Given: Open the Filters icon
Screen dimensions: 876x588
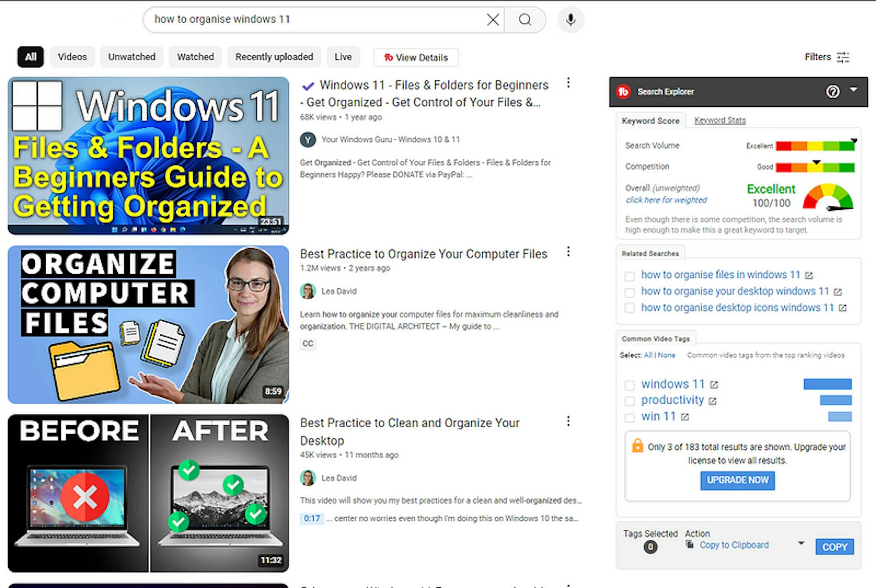Looking at the screenshot, I should (843, 57).
